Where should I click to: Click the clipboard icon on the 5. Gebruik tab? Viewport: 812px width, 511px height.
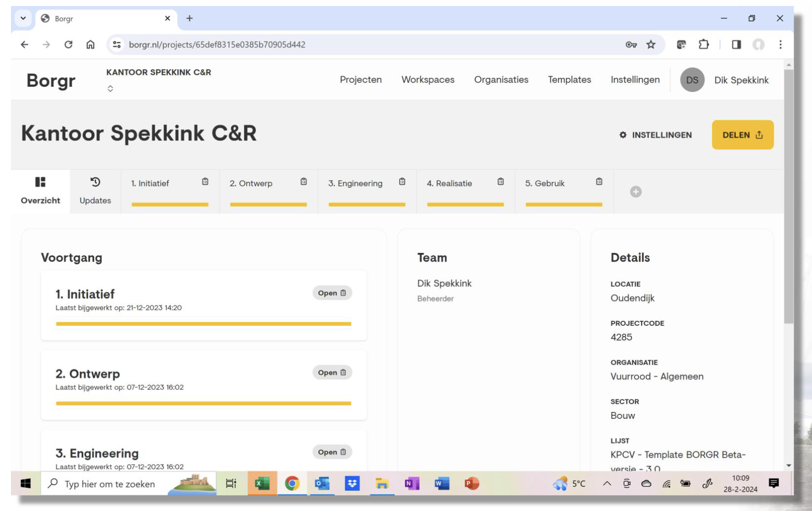coord(599,182)
